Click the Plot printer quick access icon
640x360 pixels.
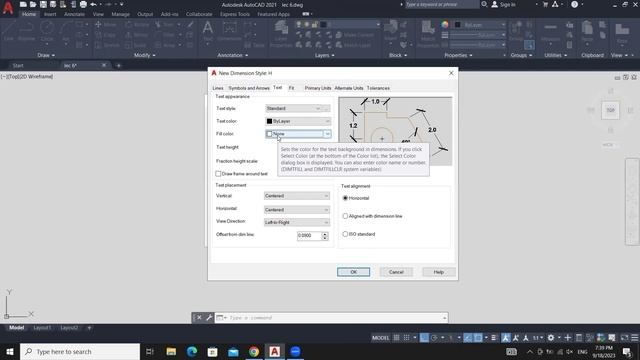83,4
